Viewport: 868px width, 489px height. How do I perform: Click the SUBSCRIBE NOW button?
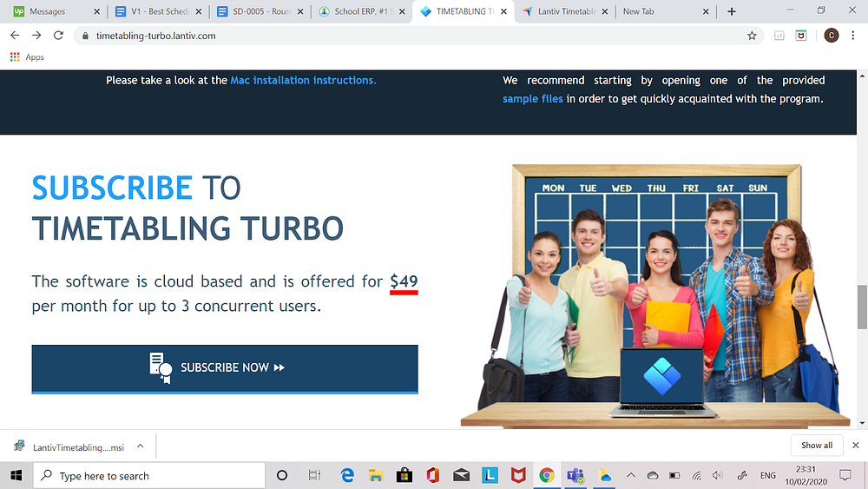tap(225, 368)
